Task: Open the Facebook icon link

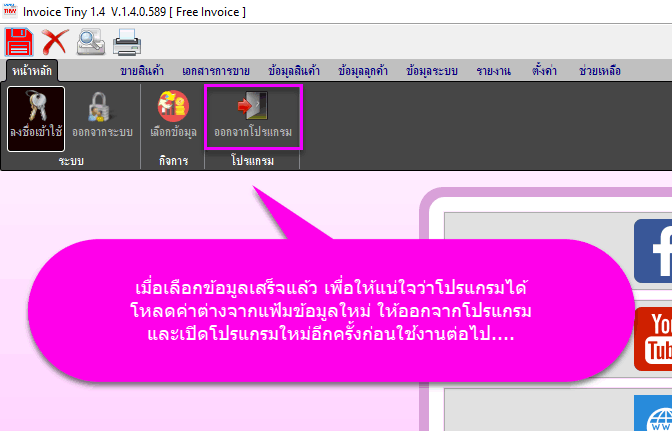Action: (653, 251)
